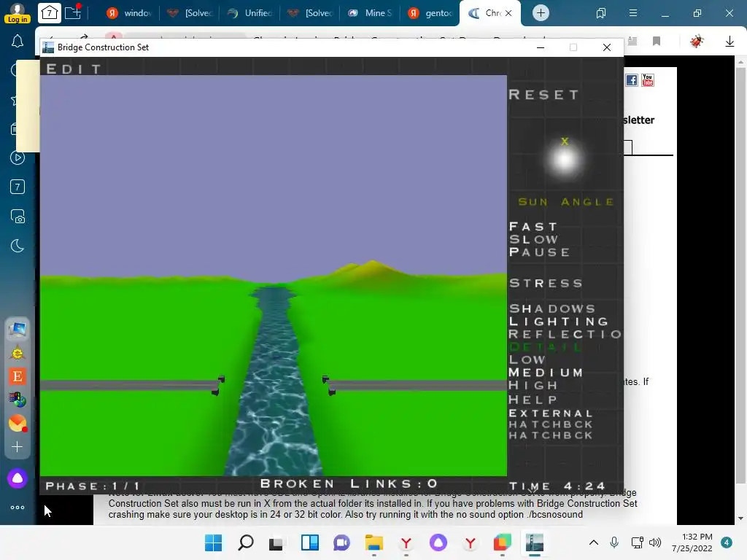Screen dimensions: 747x560
Task: Open the browser bookmarks collections icon
Action: coord(601,13)
